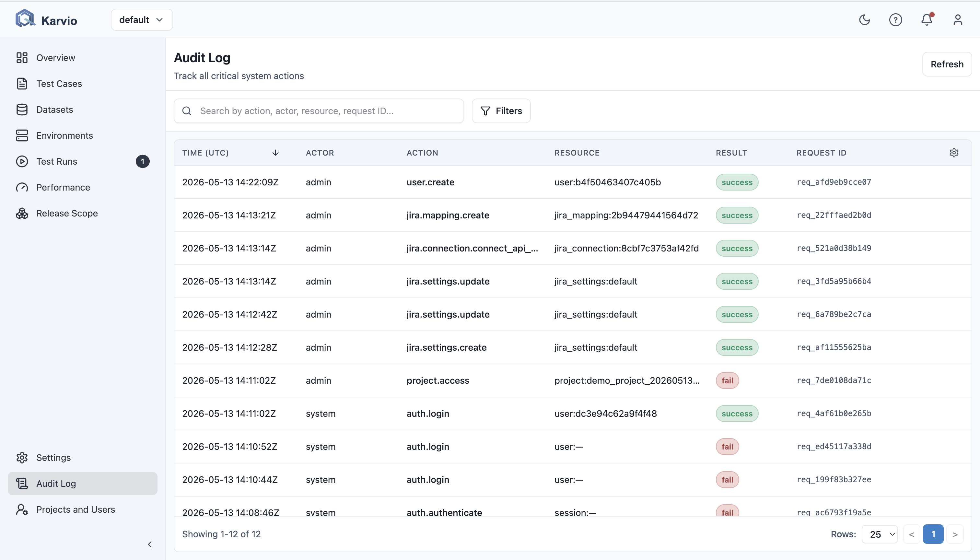Click request ID req_7de0108da71c
This screenshot has height=560, width=980.
tap(834, 381)
